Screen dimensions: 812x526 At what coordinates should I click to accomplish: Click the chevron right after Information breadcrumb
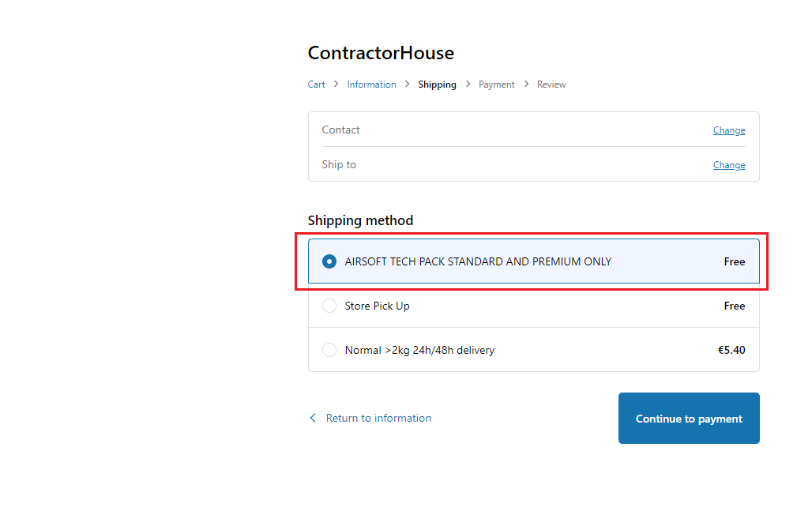tap(408, 84)
